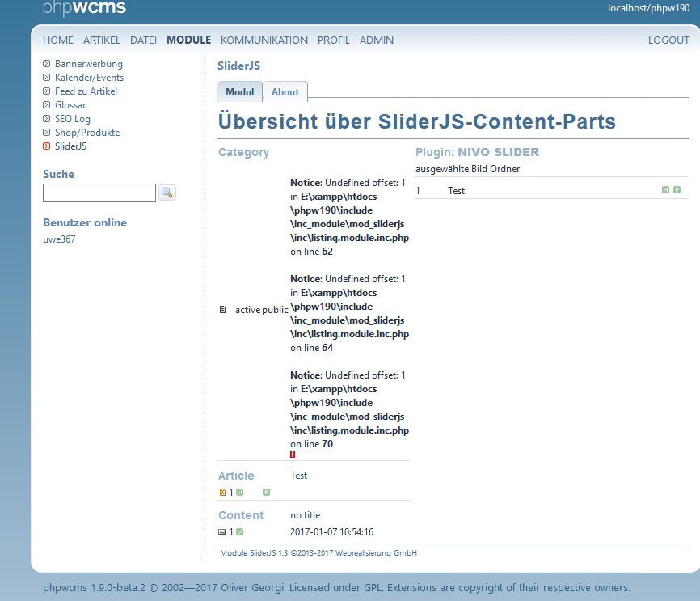The image size is (700, 601).
Task: Open the ARTIKEL menu item
Action: 102,40
